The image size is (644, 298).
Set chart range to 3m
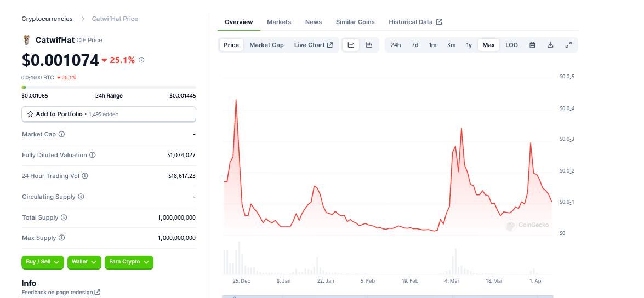click(x=452, y=45)
